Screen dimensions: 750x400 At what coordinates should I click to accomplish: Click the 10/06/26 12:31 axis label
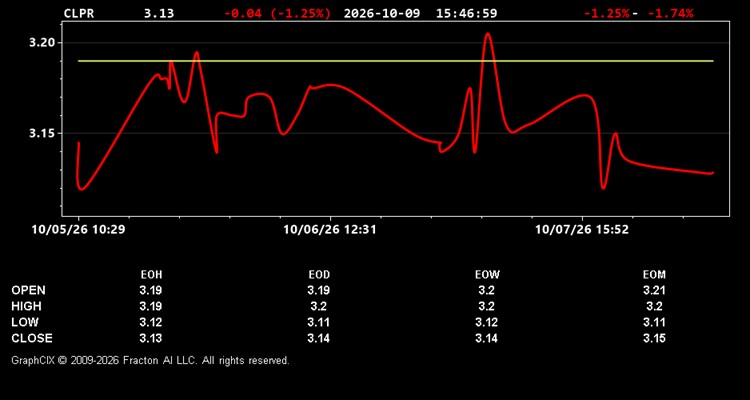[x=330, y=230]
